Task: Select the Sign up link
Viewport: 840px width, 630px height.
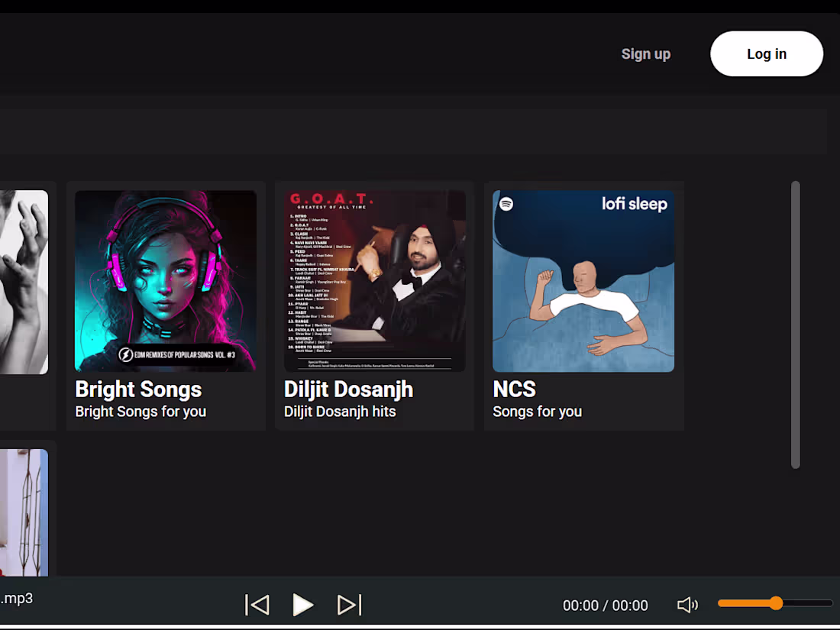Action: tap(645, 53)
